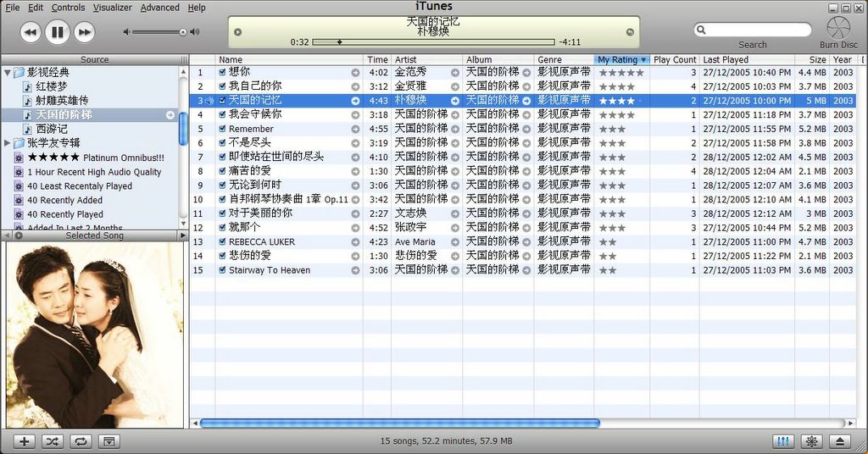Click search magnifier icon
This screenshot has width=868, height=454.
coord(701,30)
